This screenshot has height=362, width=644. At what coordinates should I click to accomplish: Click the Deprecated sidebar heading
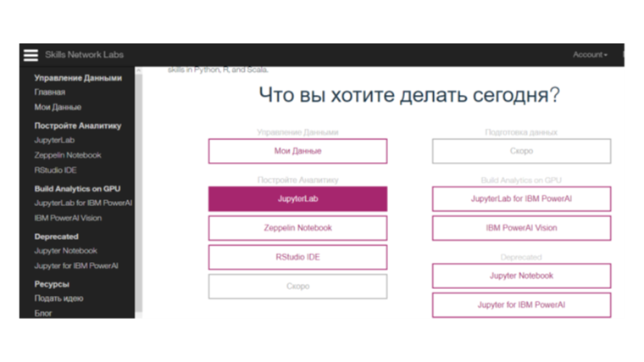tap(56, 237)
